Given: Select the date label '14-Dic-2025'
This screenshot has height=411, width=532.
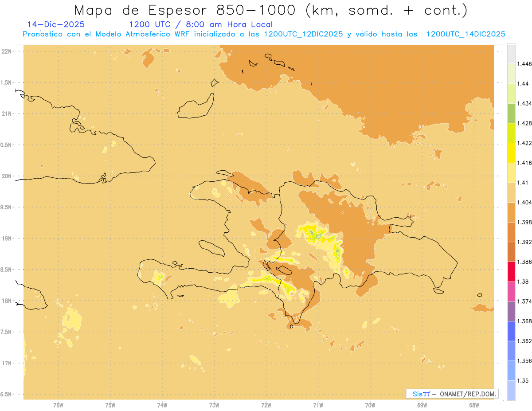Looking at the screenshot, I should pyautogui.click(x=56, y=24).
